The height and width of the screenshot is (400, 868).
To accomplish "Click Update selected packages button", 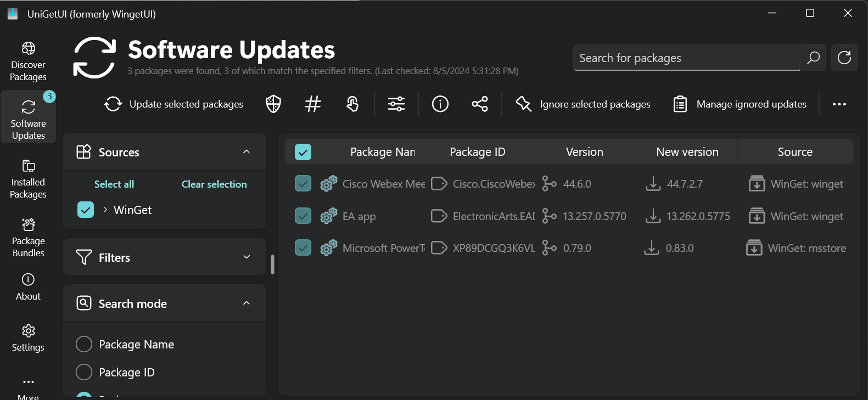I will [173, 104].
